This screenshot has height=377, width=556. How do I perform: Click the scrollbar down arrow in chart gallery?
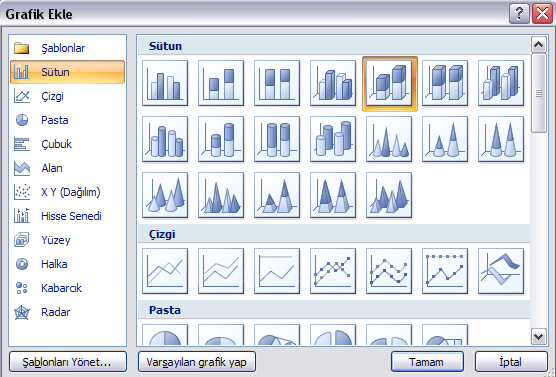[539, 336]
